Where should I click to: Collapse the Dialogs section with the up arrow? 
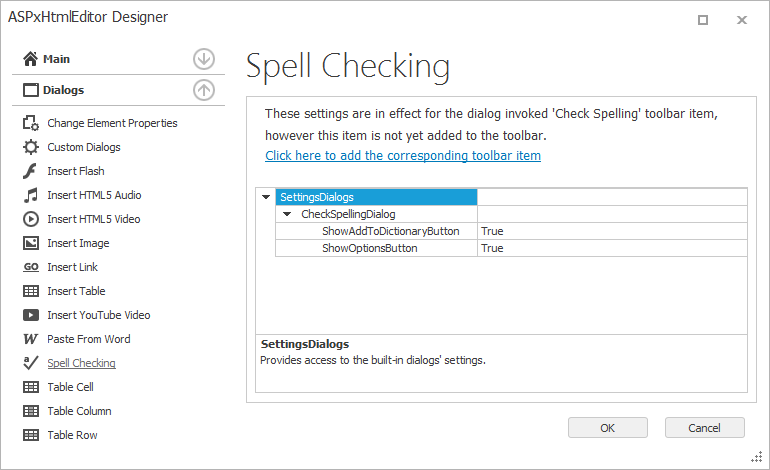(x=204, y=90)
